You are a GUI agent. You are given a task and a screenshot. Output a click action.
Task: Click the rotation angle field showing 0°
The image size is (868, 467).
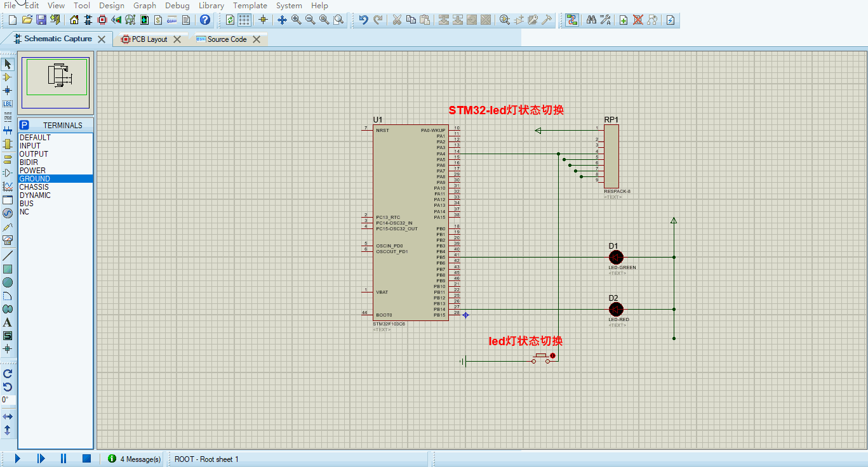8,400
